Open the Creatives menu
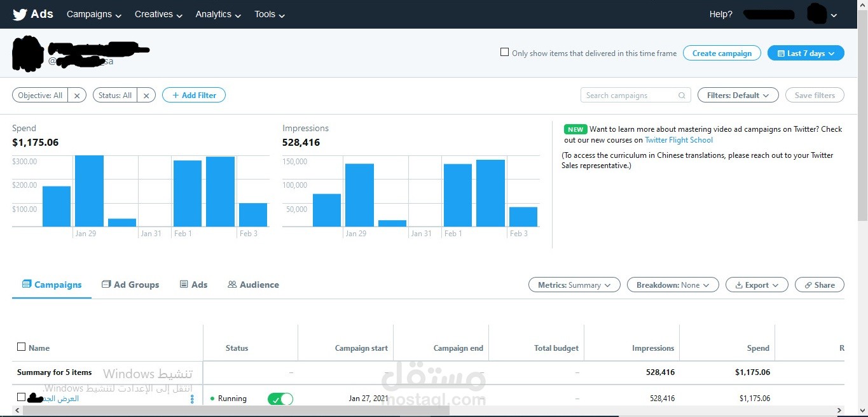Image resolution: width=868 pixels, height=417 pixels. [158, 14]
